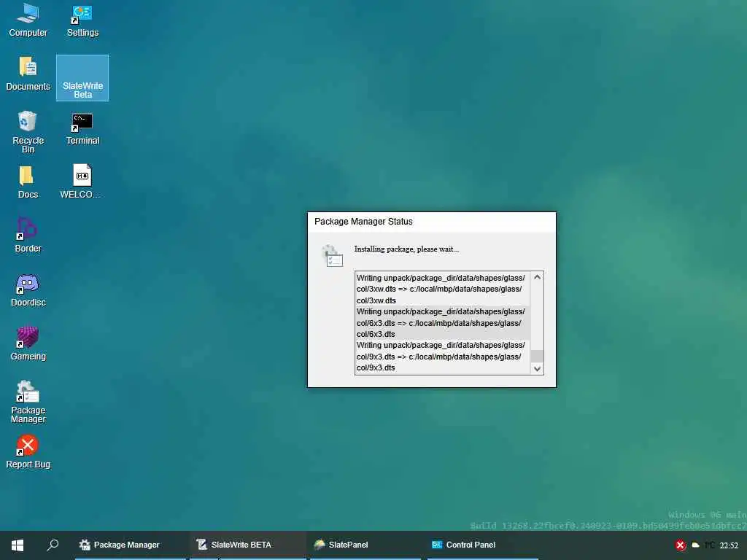The height and width of the screenshot is (560, 747).
Task: Open the Documents folder icon
Action: (x=28, y=74)
